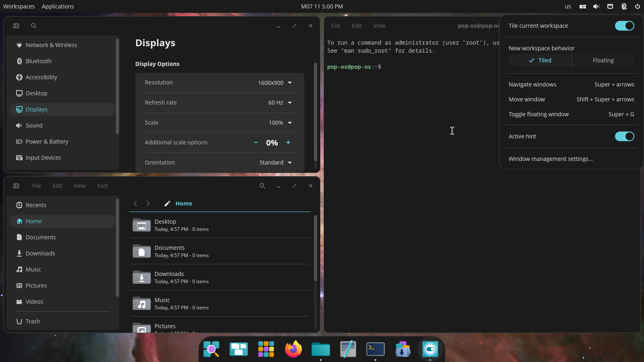Turn off the Active hint toggle
The image size is (644, 362).
pos(624,136)
